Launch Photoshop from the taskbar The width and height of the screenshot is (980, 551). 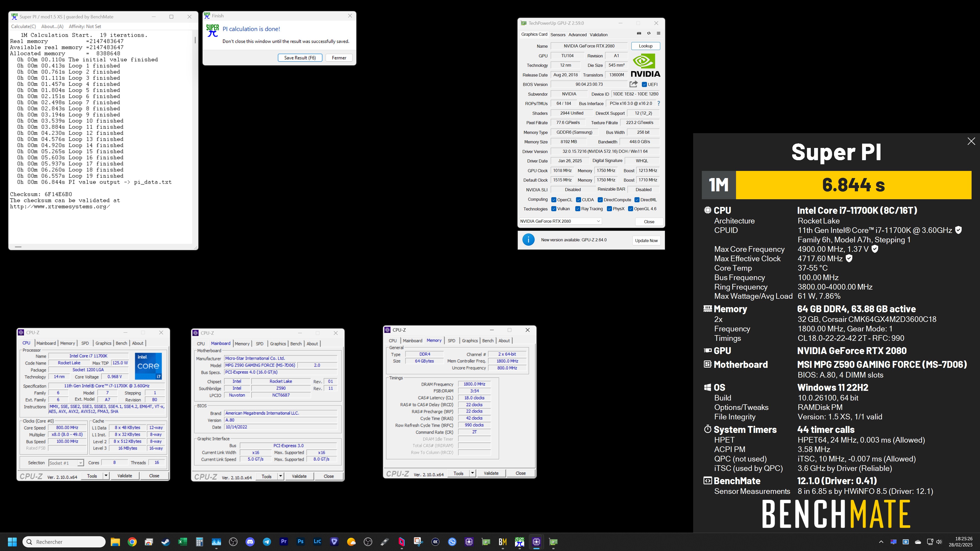point(301,542)
